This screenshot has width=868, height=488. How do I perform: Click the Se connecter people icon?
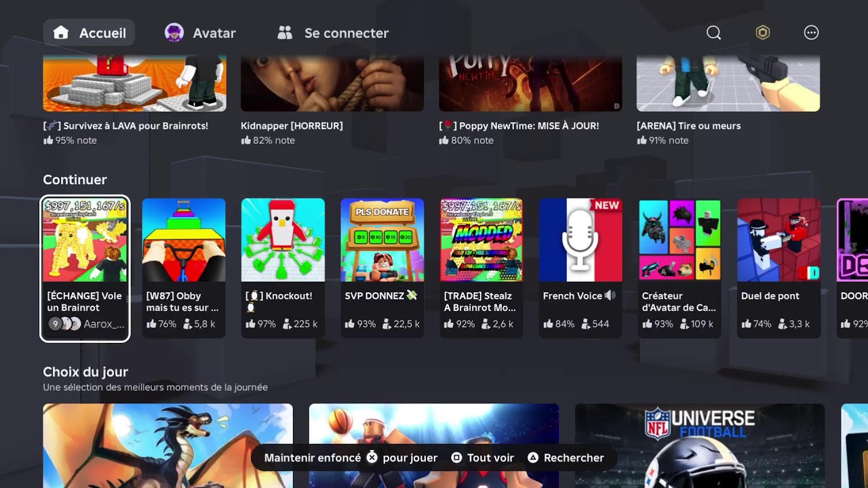(x=285, y=33)
